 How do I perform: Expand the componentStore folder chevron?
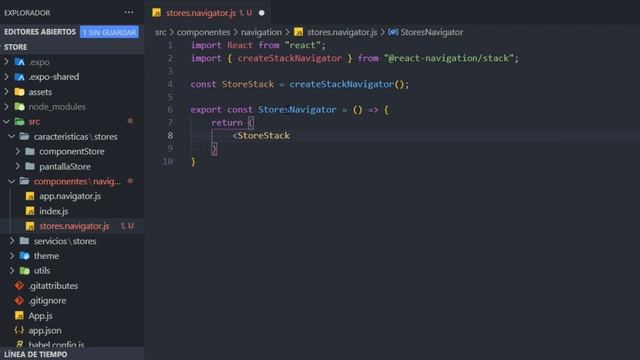pos(17,151)
